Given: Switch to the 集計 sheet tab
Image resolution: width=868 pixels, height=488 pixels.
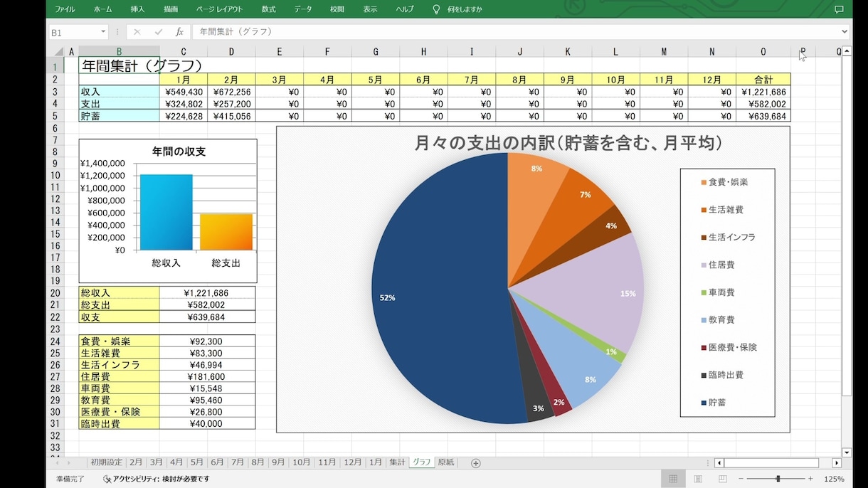Looking at the screenshot, I should coord(397,462).
